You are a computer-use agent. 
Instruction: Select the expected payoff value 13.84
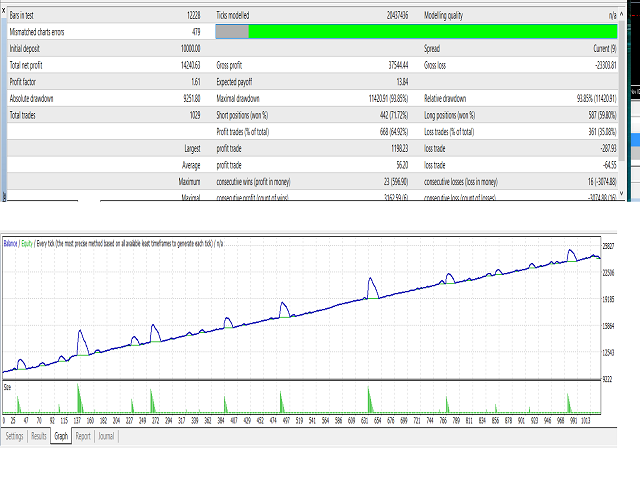pyautogui.click(x=402, y=82)
